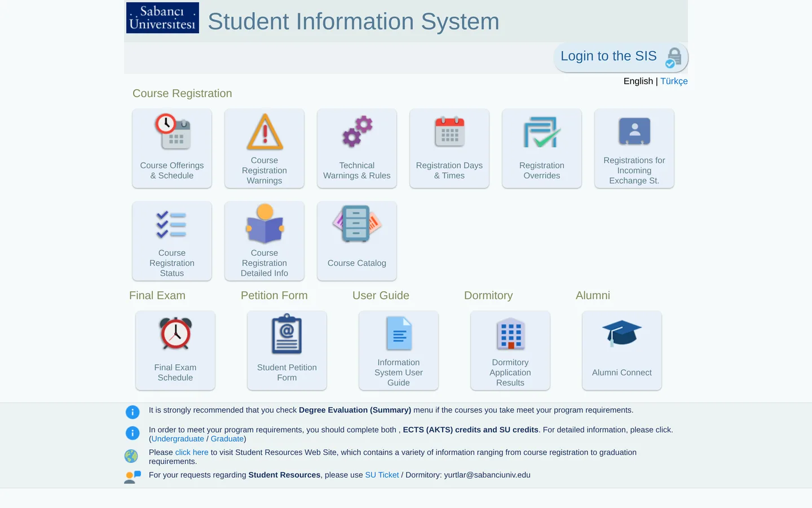Click the User Guide section heading

pos(381,296)
